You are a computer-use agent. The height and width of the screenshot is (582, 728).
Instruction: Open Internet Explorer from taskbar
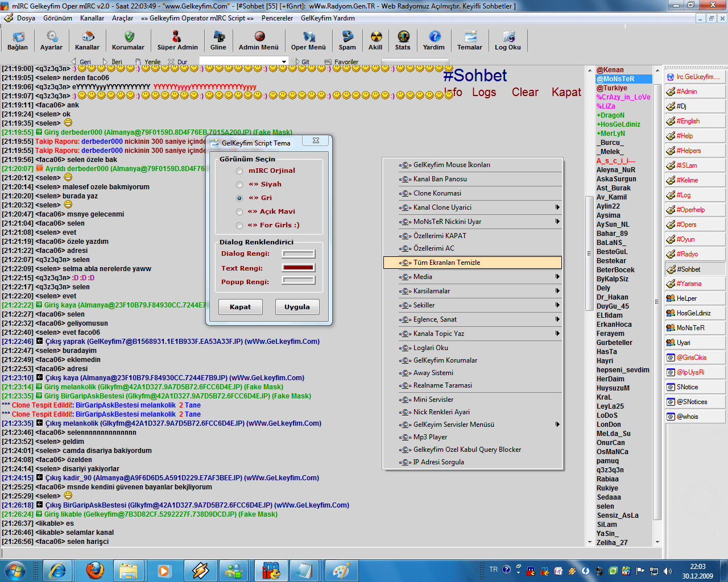coord(57,570)
